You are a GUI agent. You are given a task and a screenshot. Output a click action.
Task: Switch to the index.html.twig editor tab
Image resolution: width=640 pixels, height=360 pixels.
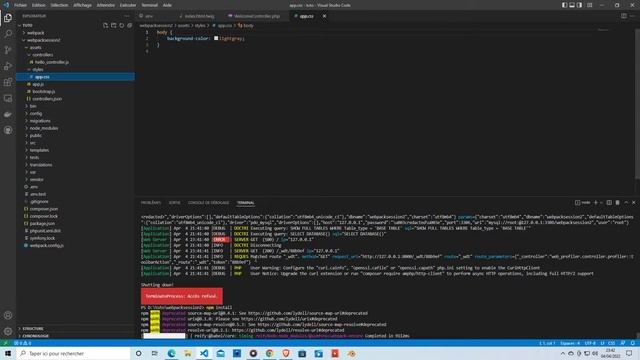(200, 16)
